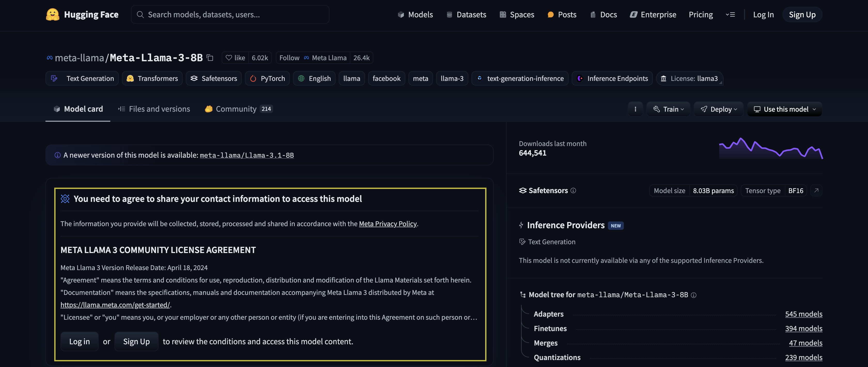Click the Safetensors tag
868x367 pixels.
214,79
